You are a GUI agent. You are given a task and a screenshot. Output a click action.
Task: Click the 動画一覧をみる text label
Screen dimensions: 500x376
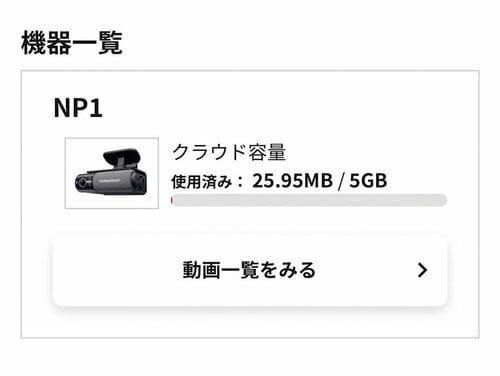[249, 270]
